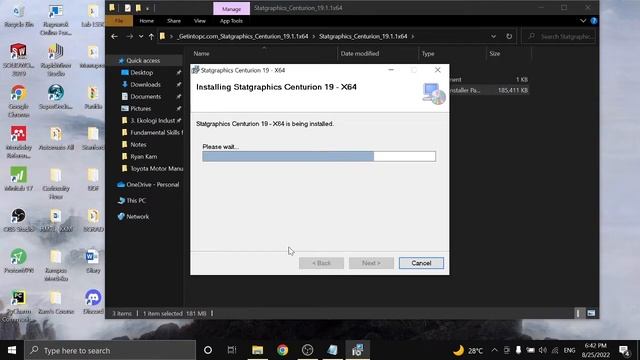Open Chrome from the taskbar
This screenshot has height=360, width=640.
tap(282, 350)
